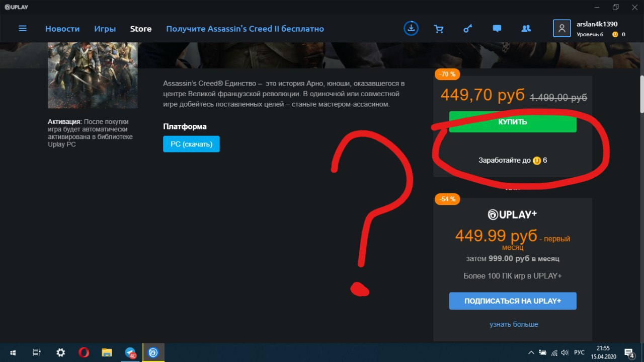Open the notification center icon

coord(629,352)
